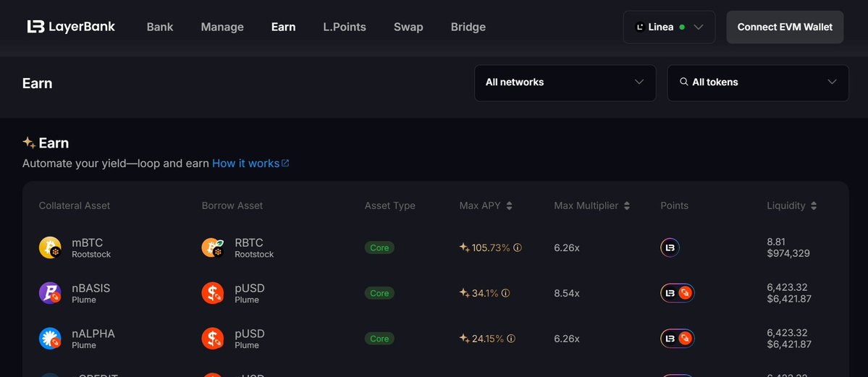The width and height of the screenshot is (868, 377).
Task: Click the mBTC collateral token icon
Action: point(50,247)
